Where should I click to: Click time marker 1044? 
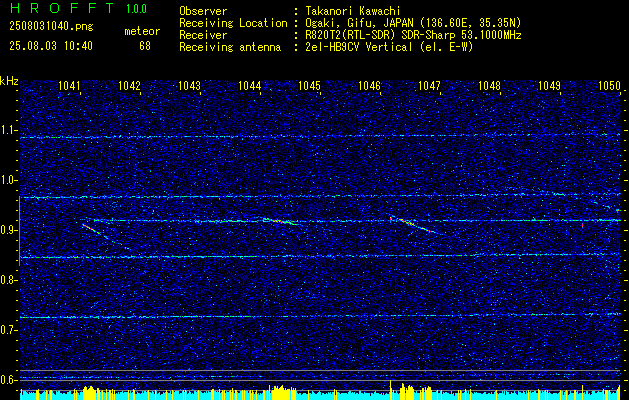pos(250,85)
